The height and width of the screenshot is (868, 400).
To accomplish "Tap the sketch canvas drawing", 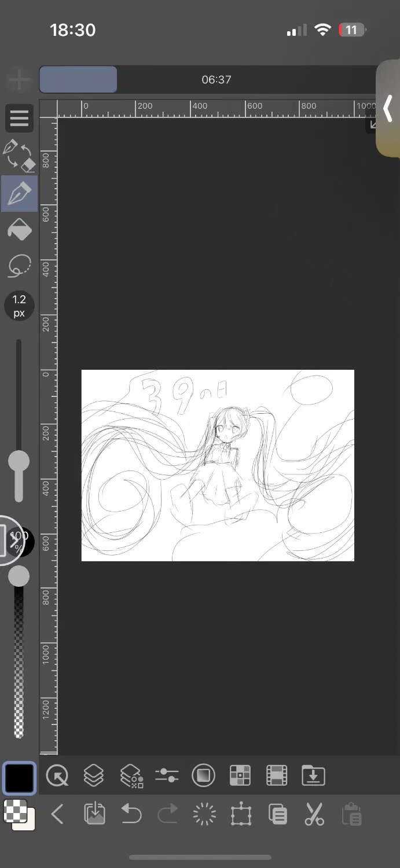I will pos(218,465).
